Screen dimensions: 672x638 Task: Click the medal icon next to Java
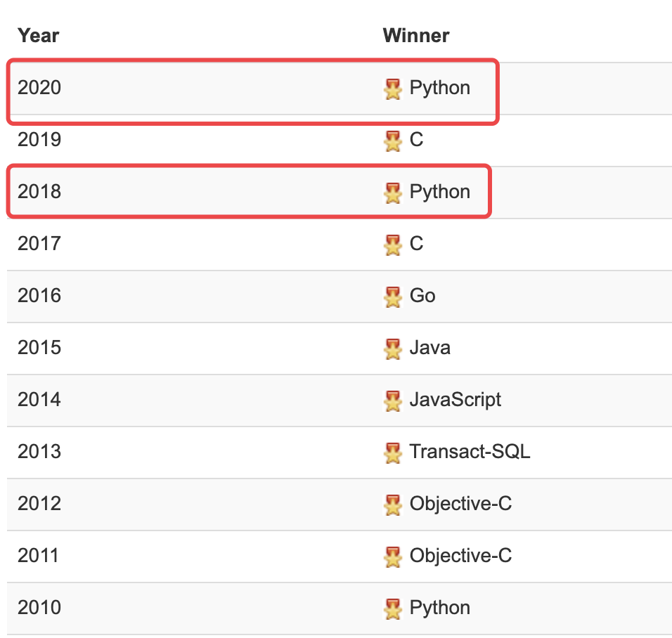pyautogui.click(x=392, y=349)
